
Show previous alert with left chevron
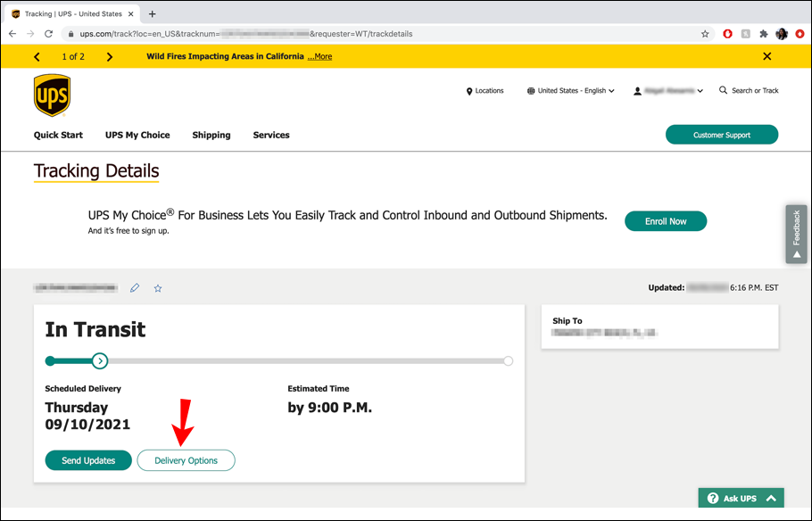[37, 57]
